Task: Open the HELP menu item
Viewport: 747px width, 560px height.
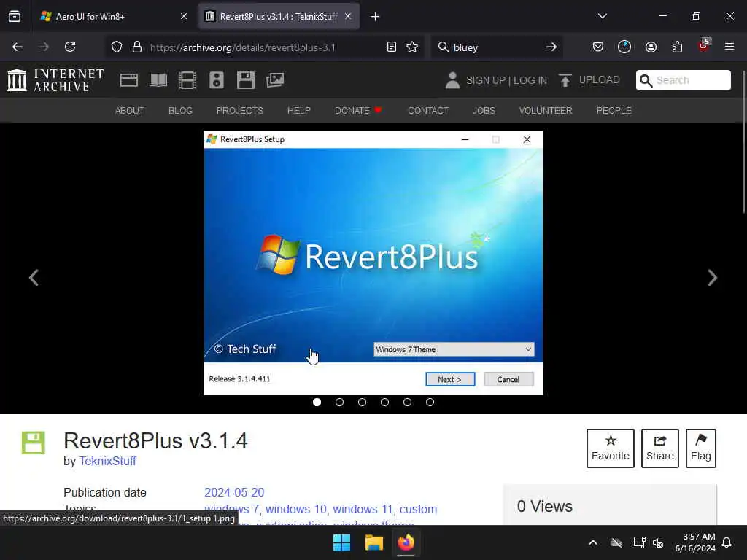Action: (298, 111)
